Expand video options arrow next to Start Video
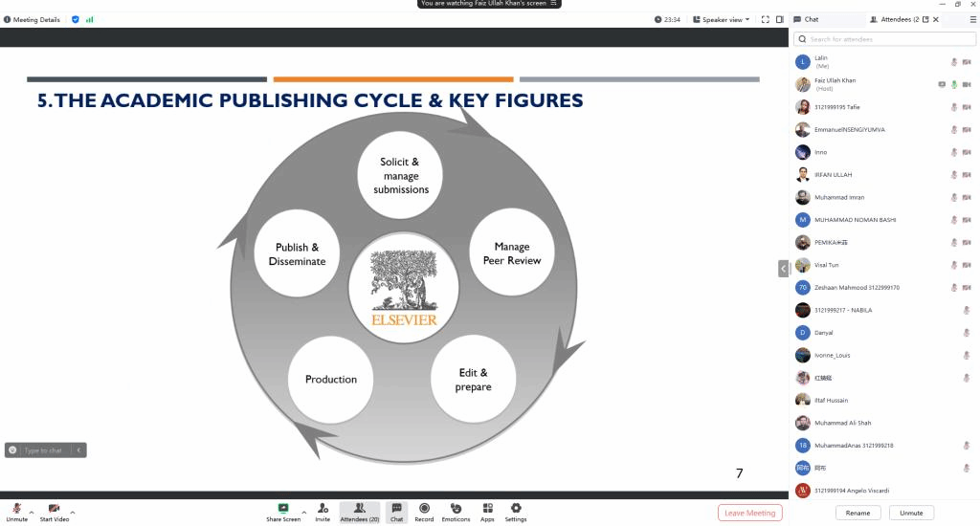 click(x=73, y=513)
